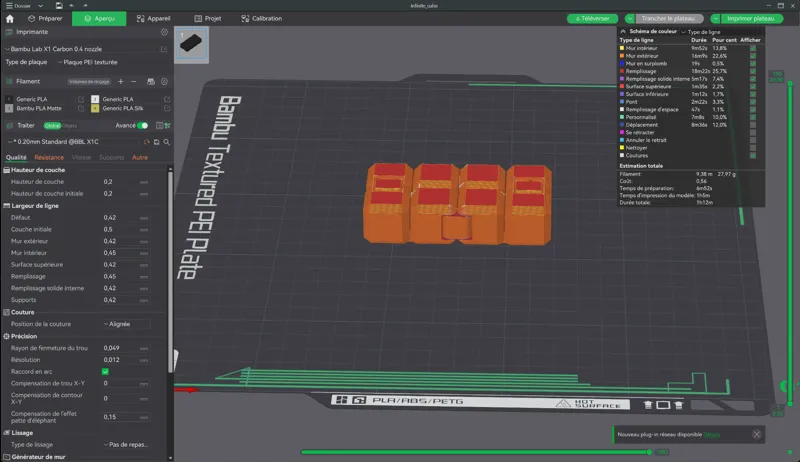
Task: Click Volumes de rinçage button
Action: [89, 82]
